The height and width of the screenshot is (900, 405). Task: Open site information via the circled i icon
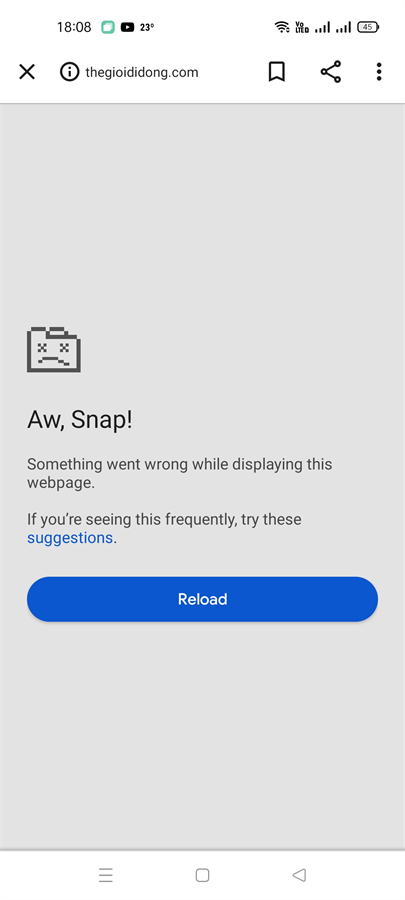69,72
